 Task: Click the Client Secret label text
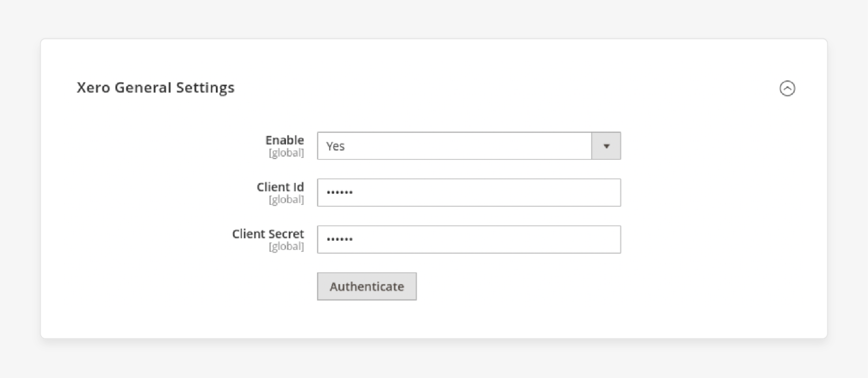pos(268,234)
